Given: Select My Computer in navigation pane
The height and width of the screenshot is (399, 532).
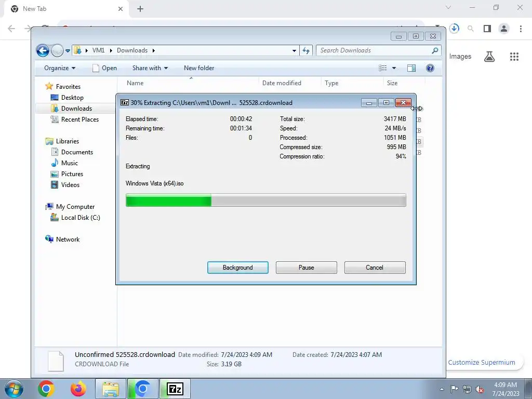Looking at the screenshot, I should tap(75, 207).
